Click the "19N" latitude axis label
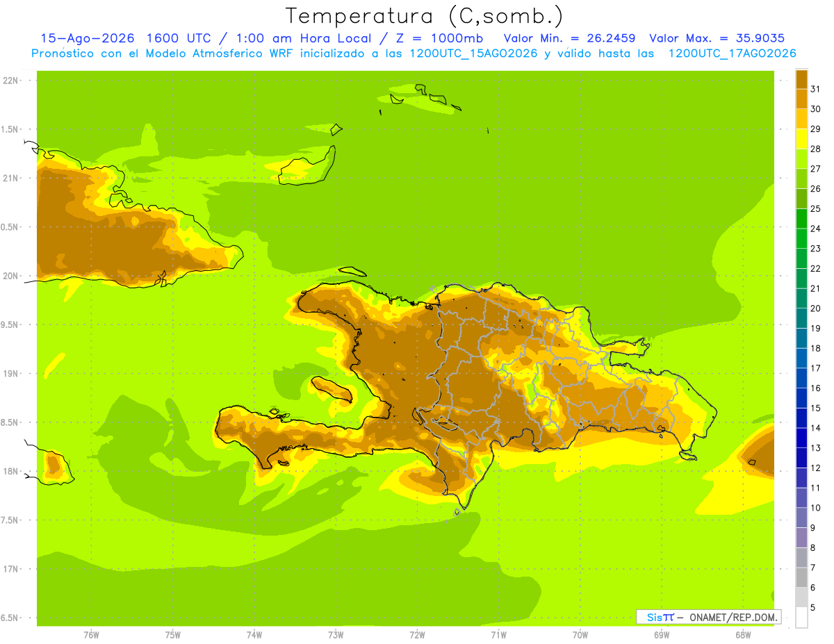Viewport: 834px width, 644px height. click(12, 374)
